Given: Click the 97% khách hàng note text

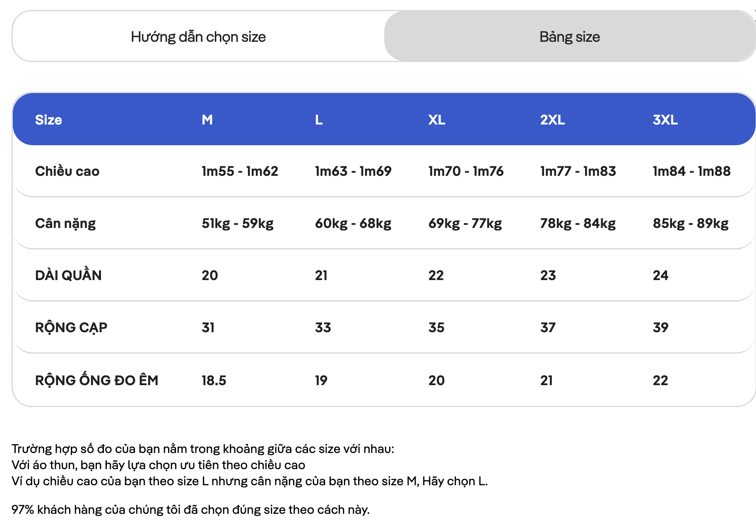Looking at the screenshot, I should pos(190,510).
